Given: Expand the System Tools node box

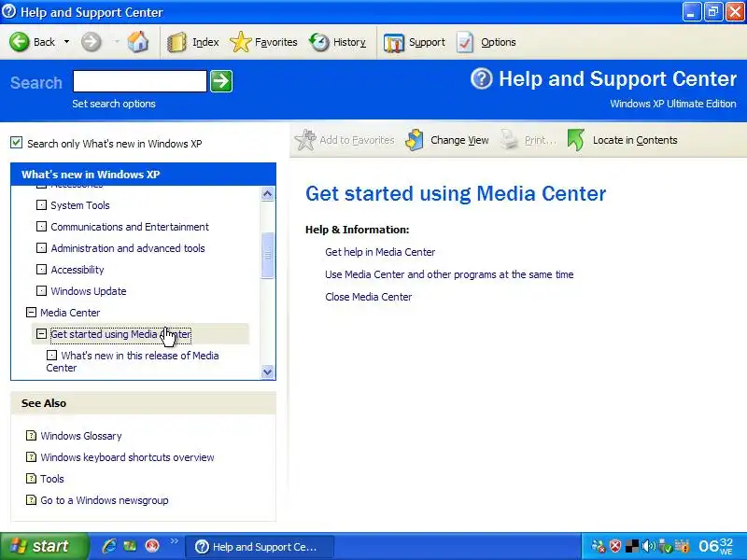Looking at the screenshot, I should pos(41,204).
